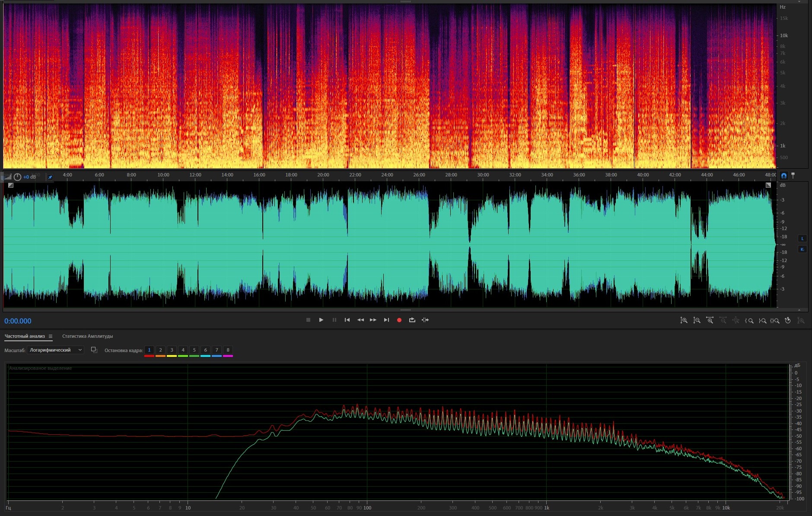The width and height of the screenshot is (812, 516).
Task: Zoom out amplitude icon
Action: 697,320
